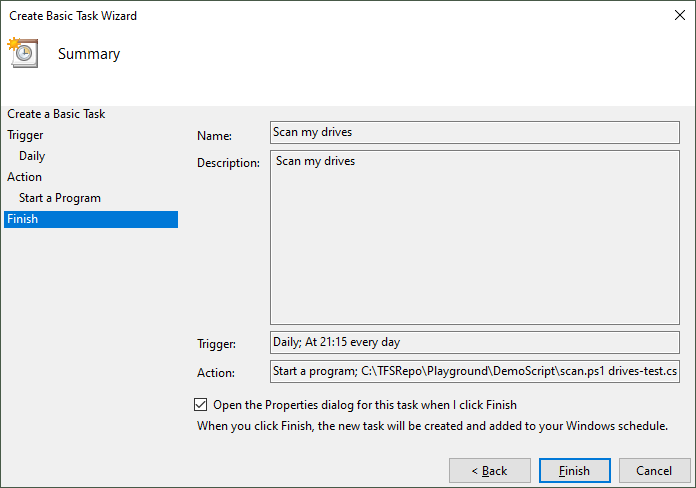Click the Summary heading text

[x=89, y=54]
